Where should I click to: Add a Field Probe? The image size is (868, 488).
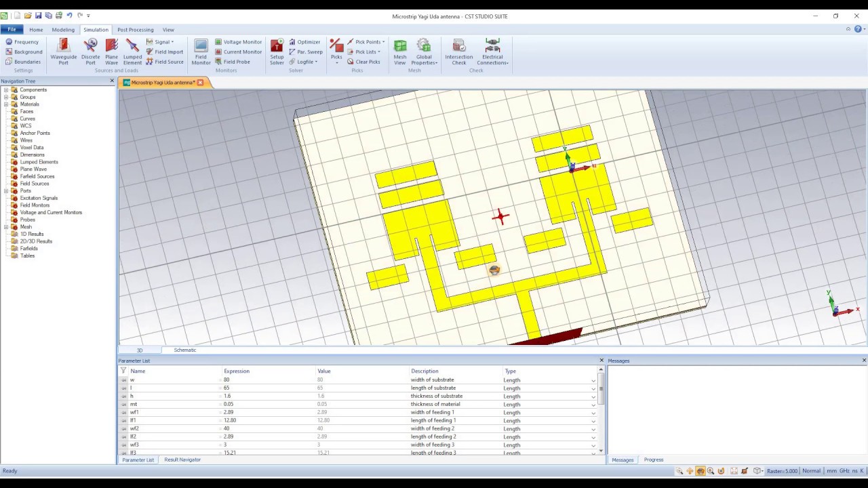point(233,62)
